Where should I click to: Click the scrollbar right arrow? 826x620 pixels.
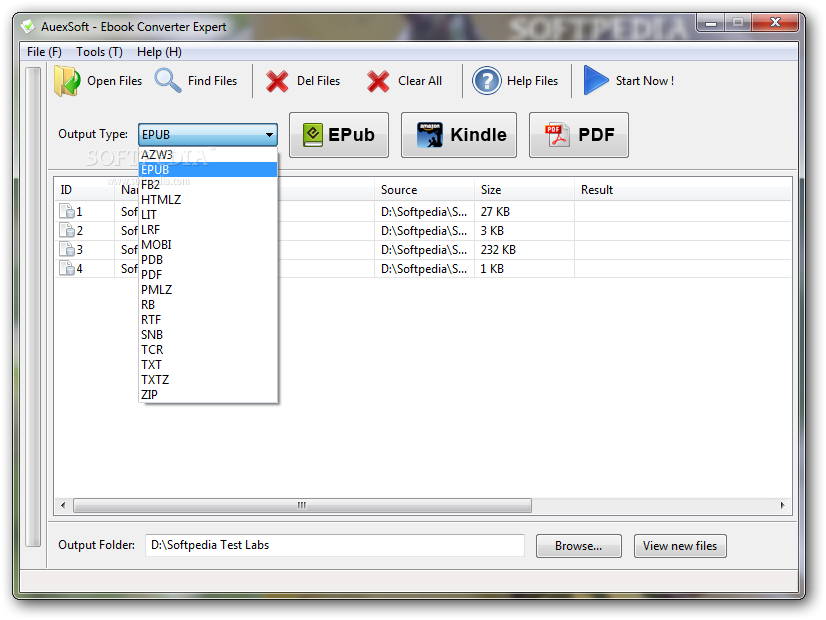point(782,505)
